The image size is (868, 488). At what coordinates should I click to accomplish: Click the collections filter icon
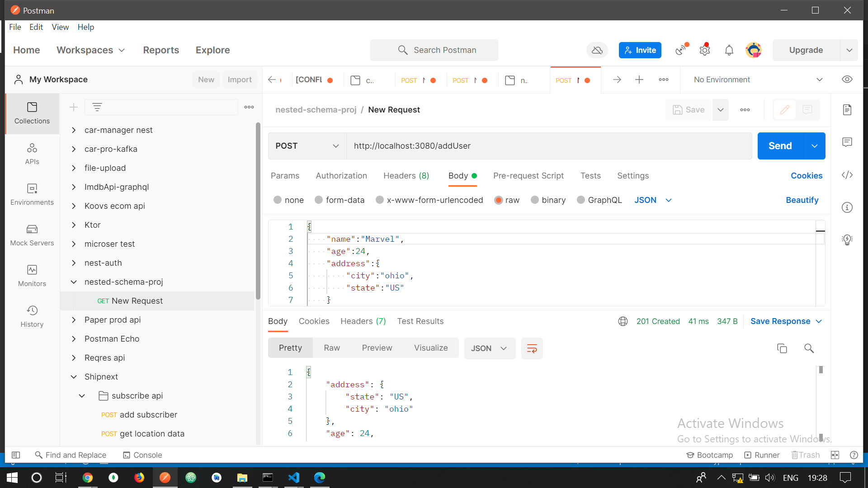[97, 107]
